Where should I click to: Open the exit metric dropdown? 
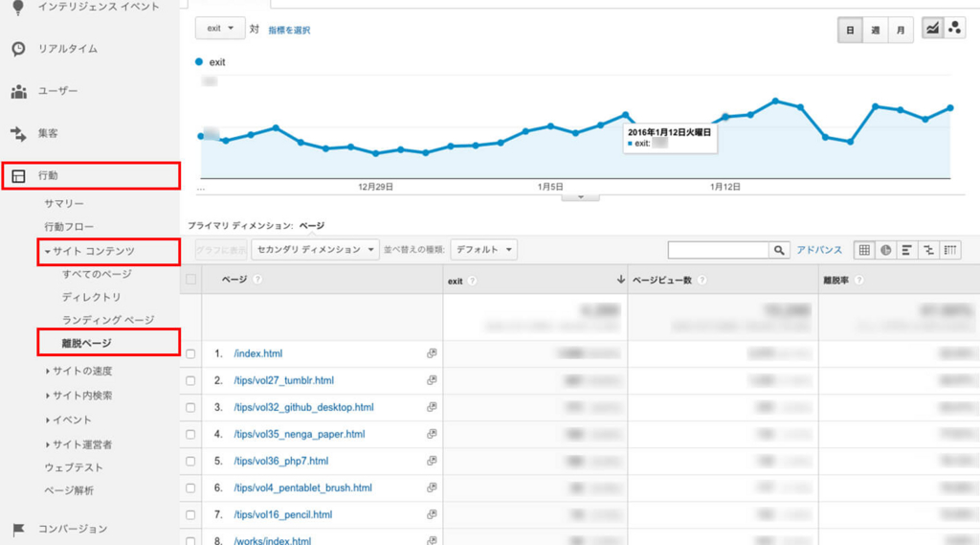coord(220,28)
